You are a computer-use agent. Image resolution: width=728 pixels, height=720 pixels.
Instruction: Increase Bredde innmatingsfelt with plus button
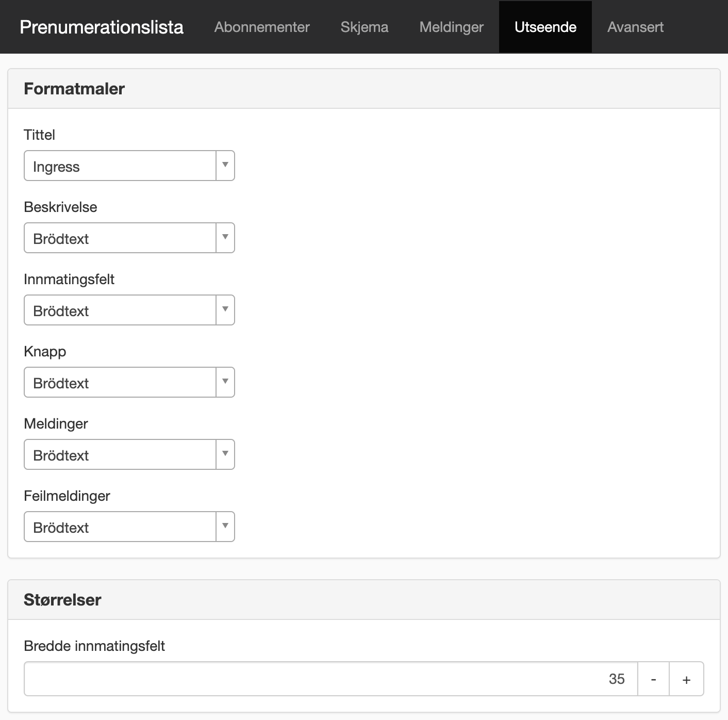click(x=687, y=679)
